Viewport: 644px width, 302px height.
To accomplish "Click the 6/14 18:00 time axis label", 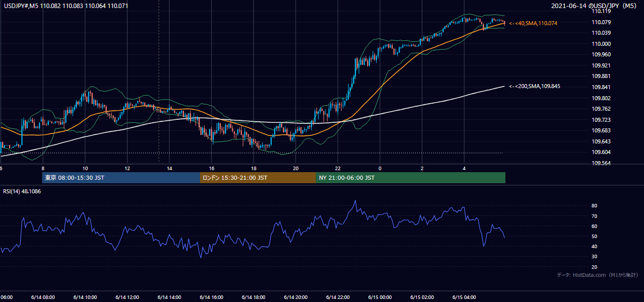I will (253, 297).
